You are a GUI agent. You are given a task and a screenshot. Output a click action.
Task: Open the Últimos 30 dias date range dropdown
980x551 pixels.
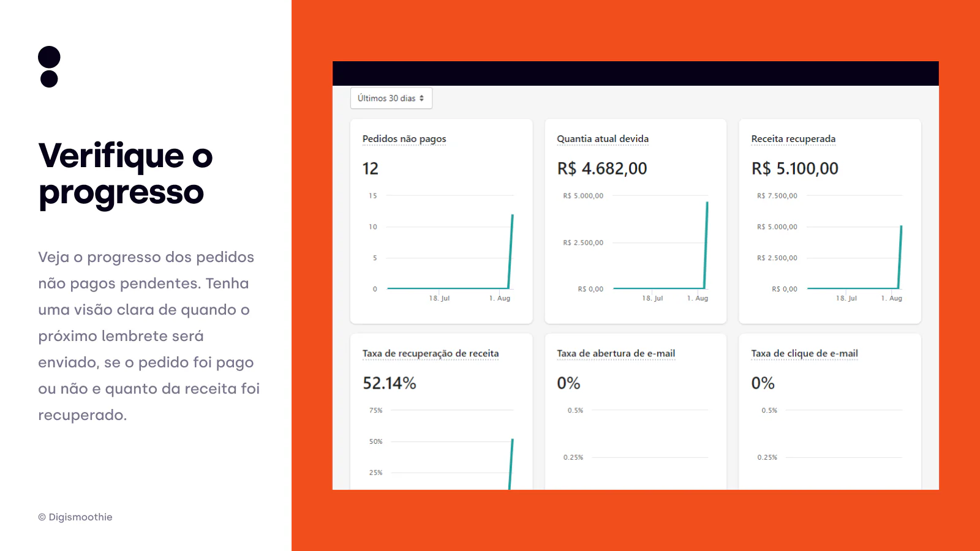391,98
